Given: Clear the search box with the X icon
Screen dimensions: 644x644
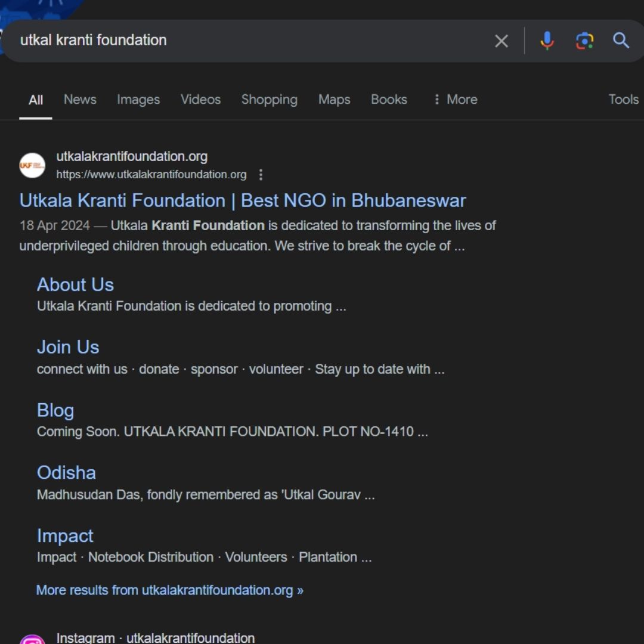Looking at the screenshot, I should (501, 41).
